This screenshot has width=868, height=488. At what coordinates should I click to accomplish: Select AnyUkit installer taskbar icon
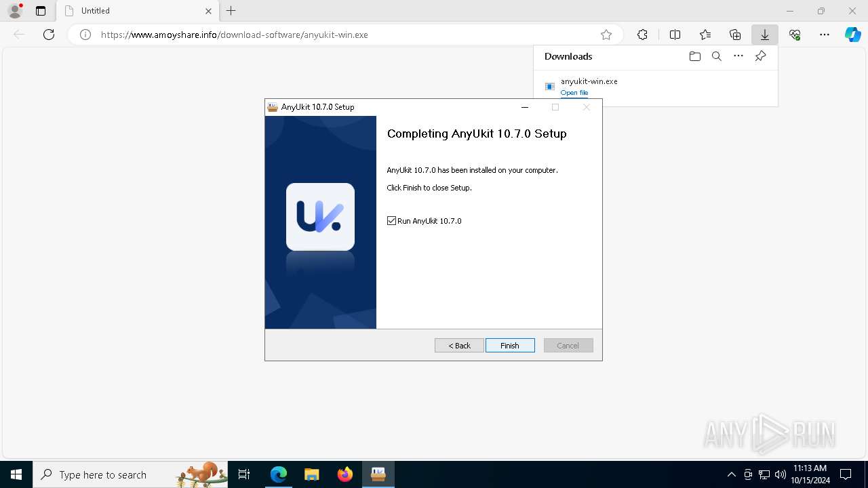[378, 474]
